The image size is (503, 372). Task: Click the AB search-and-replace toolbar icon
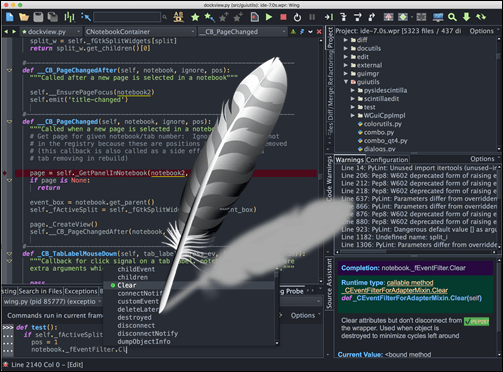178,17
